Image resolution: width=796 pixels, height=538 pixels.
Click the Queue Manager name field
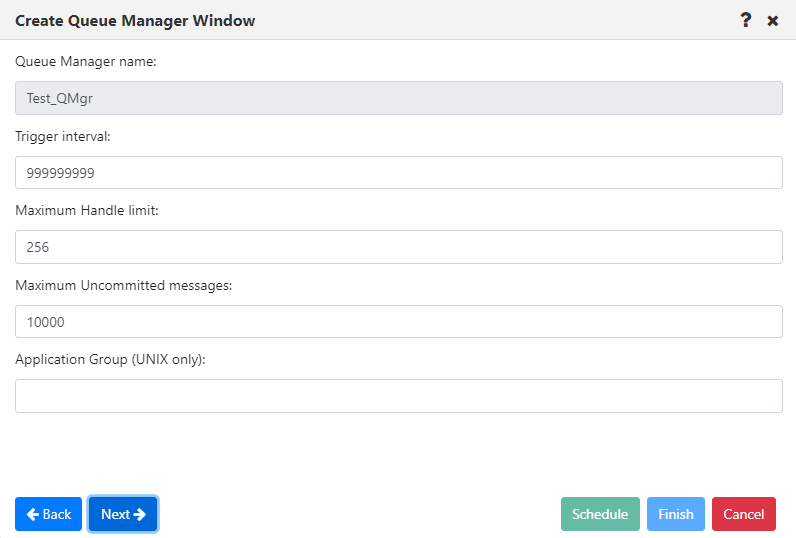399,98
